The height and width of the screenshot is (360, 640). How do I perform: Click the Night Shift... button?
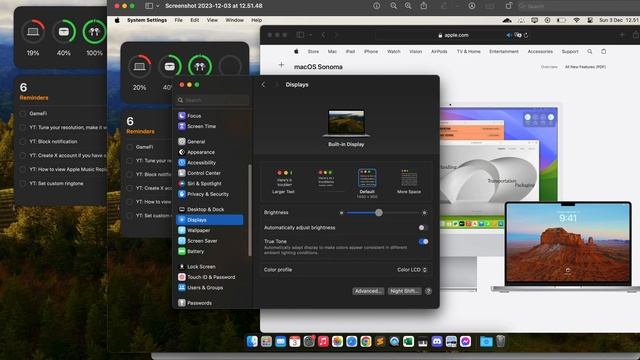pos(404,291)
